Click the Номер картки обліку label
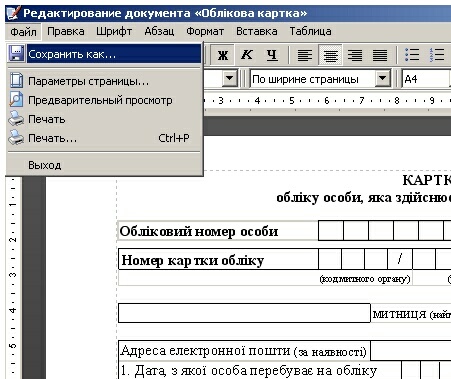Image resolution: width=451 pixels, height=379 pixels. (x=193, y=260)
